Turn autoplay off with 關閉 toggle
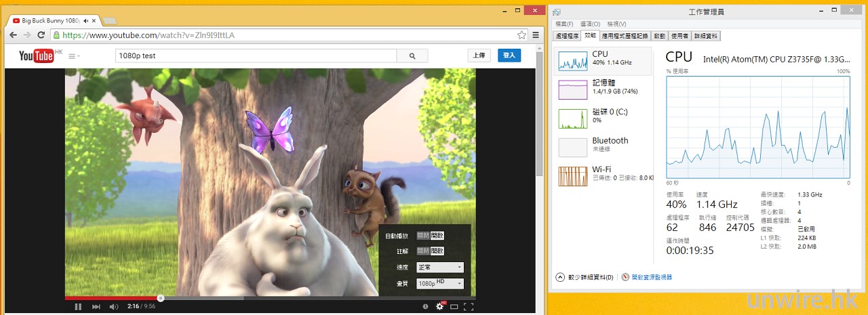This screenshot has width=868, height=315. tap(423, 236)
